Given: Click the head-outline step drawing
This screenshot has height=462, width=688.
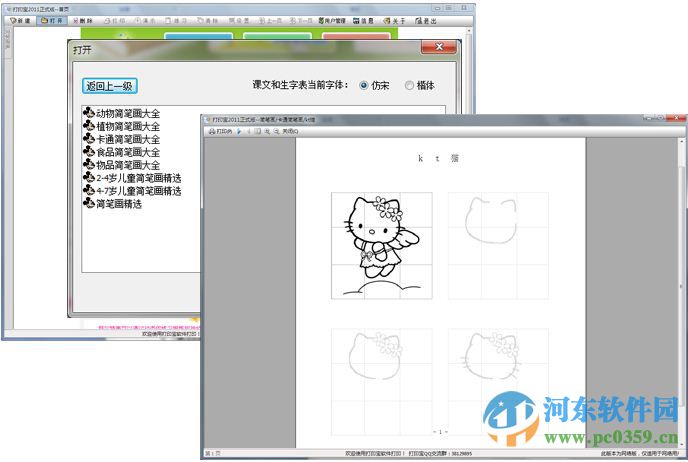Looking at the screenshot, I should [x=498, y=246].
